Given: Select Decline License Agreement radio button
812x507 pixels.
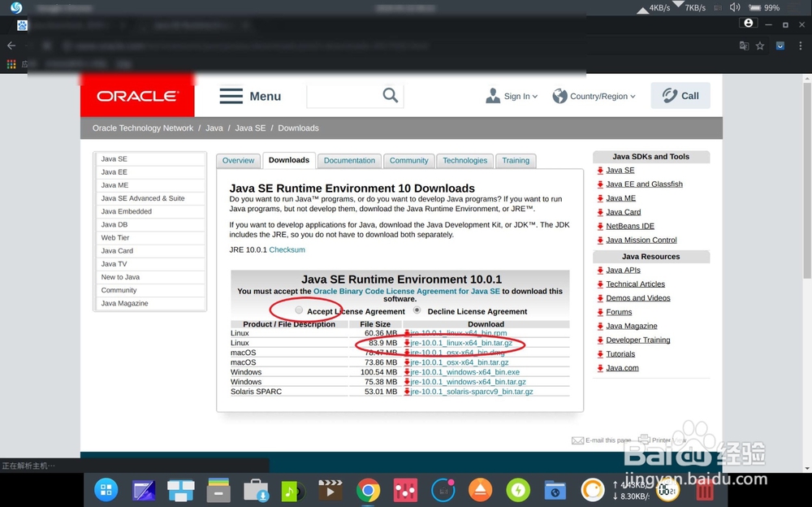Looking at the screenshot, I should point(417,310).
